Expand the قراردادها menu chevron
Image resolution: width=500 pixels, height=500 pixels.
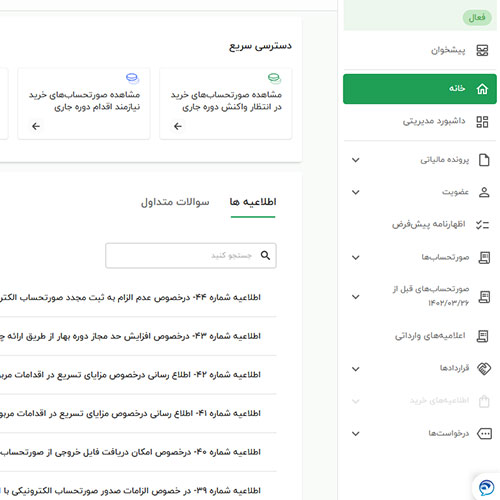pos(356,369)
